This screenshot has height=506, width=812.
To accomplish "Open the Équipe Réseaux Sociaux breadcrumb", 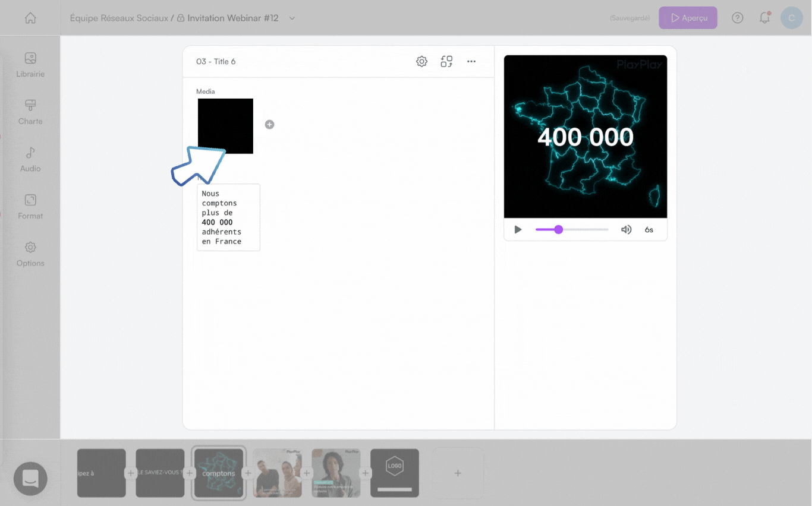I will (119, 18).
